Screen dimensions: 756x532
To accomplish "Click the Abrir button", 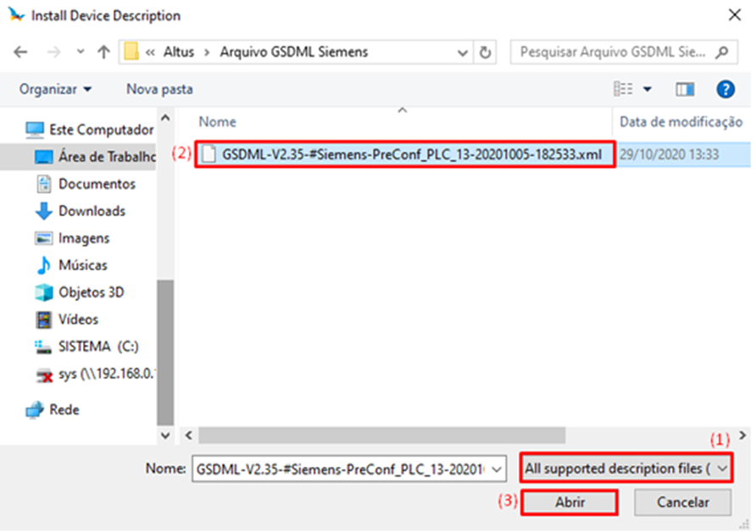I will (570, 502).
